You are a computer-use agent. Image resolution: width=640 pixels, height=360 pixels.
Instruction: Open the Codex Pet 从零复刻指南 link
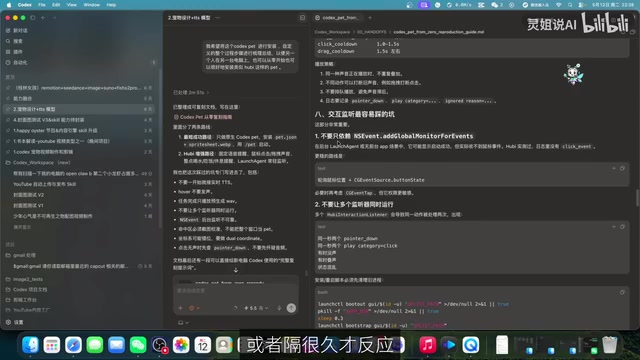pos(203,117)
